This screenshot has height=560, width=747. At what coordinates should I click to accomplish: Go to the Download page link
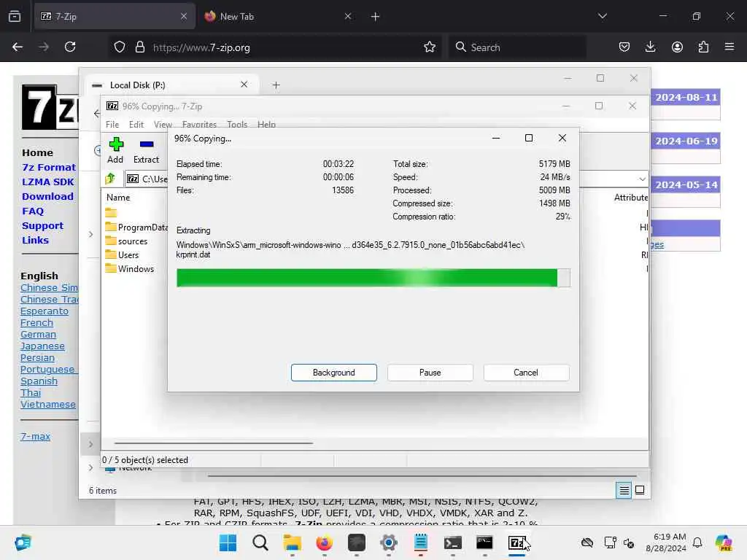coord(47,196)
